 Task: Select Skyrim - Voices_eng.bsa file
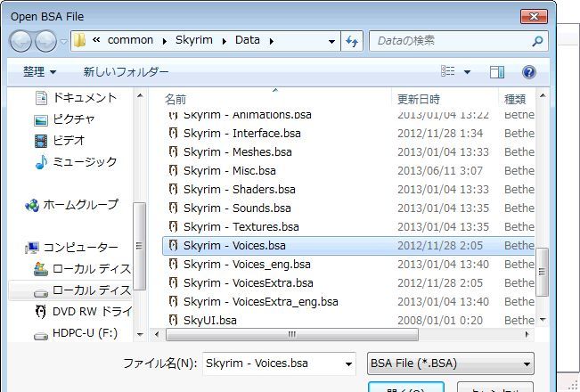347,264
